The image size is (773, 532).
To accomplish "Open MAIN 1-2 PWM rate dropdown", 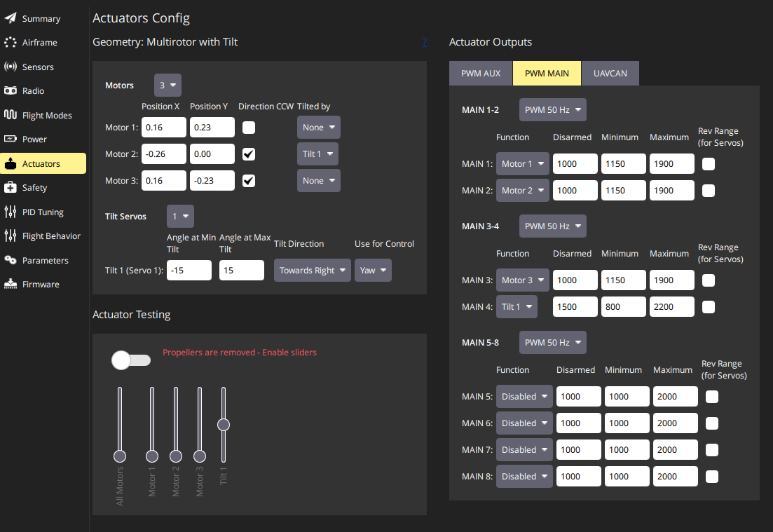I will tap(553, 110).
